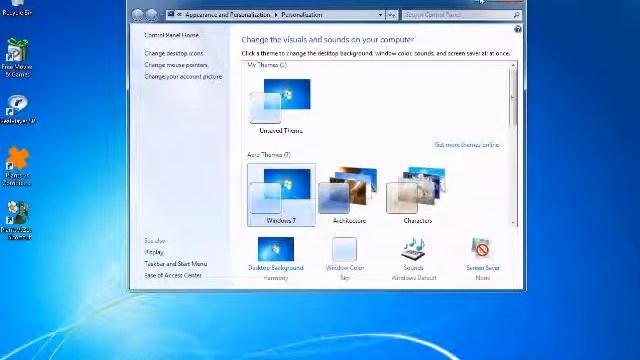Click the Back navigation arrow
Screen dimensions: 640x360
click(138, 15)
